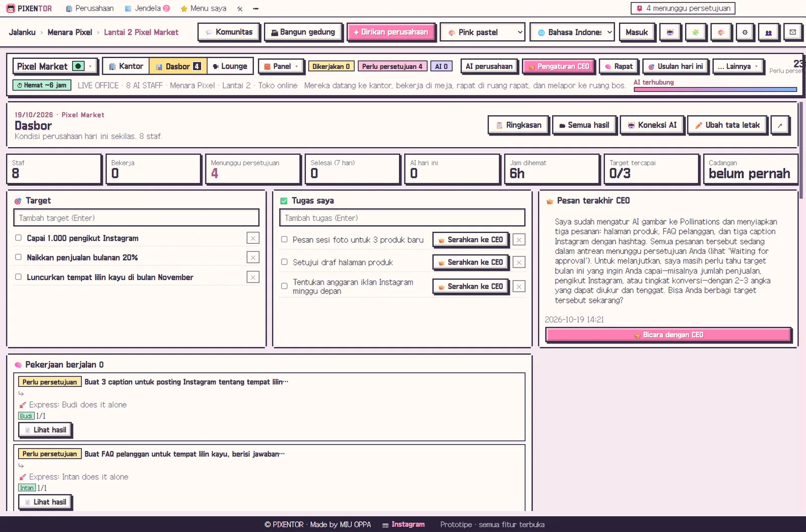Remove the November tempat lilin kayu target
Screen dimensions: 806x532
pos(253,277)
